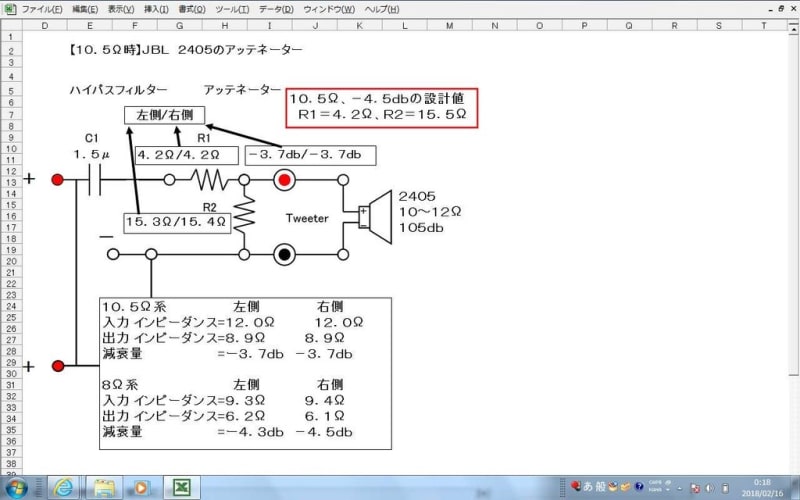Click the Show Desktop strip after the clock
800x500 pixels.
click(x=796, y=488)
